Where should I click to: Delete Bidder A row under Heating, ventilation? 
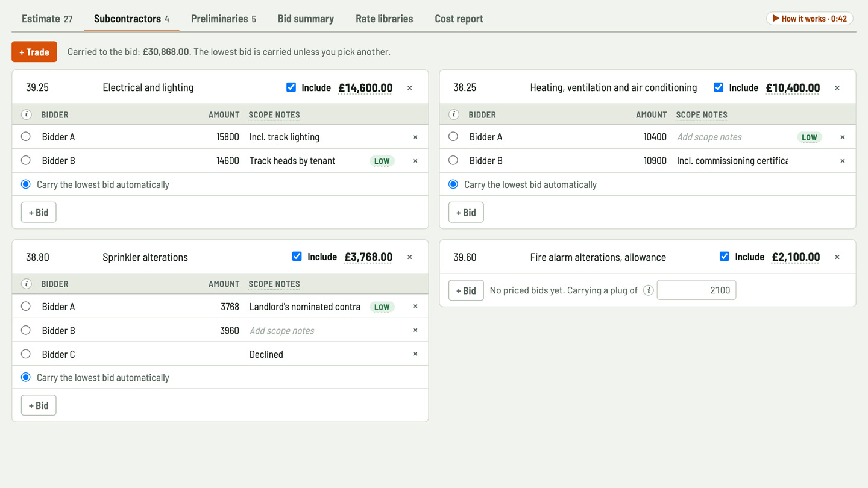pos(843,137)
